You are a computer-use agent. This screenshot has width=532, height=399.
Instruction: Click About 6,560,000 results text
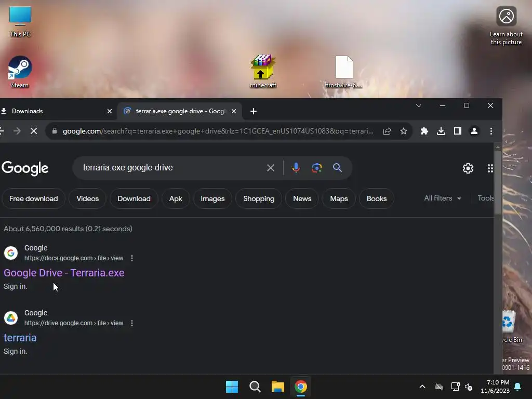coord(68,229)
